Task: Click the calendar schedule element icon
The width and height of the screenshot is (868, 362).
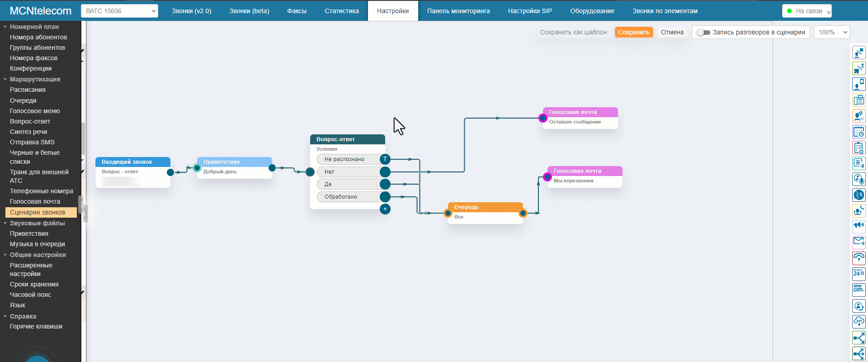Action: tap(859, 132)
